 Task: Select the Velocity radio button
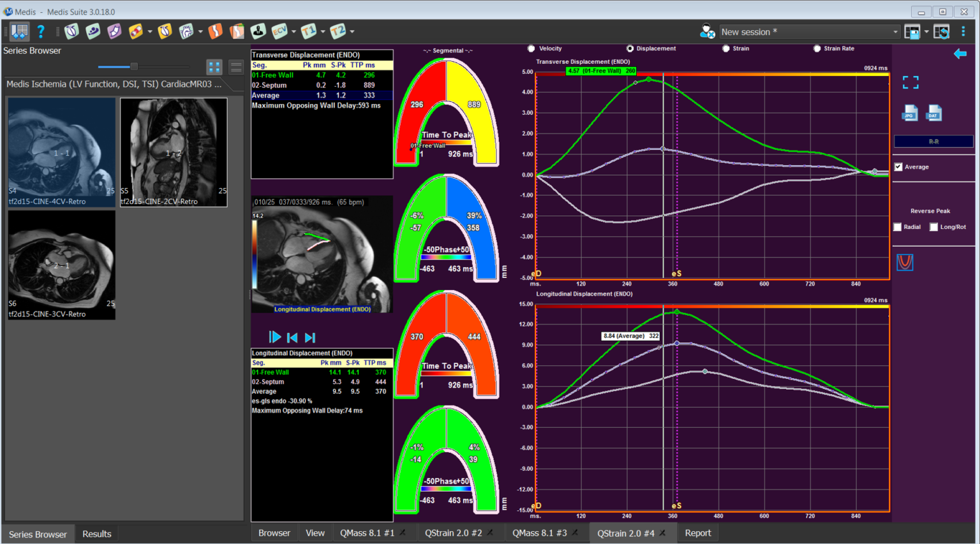pyautogui.click(x=531, y=48)
